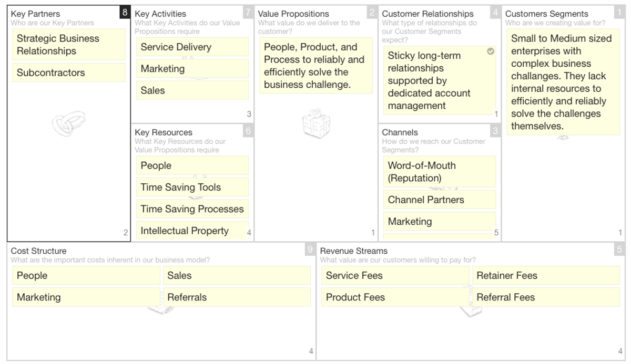Click the number 6 badge on Key Resources
The height and width of the screenshot is (364, 631).
point(248,131)
